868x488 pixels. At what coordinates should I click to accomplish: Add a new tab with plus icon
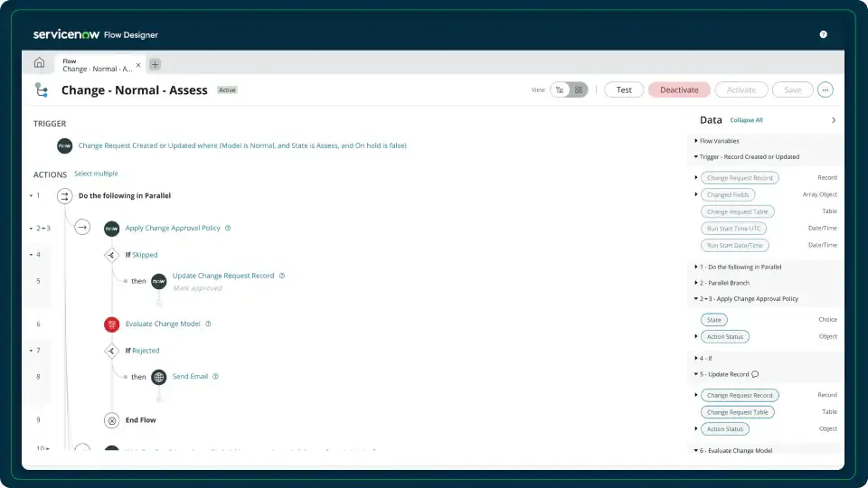coord(155,65)
